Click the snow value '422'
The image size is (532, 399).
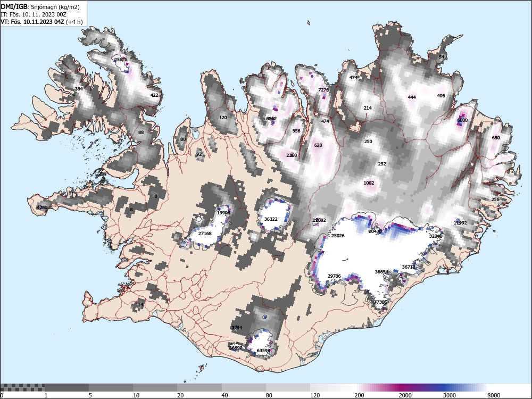pyautogui.click(x=154, y=95)
